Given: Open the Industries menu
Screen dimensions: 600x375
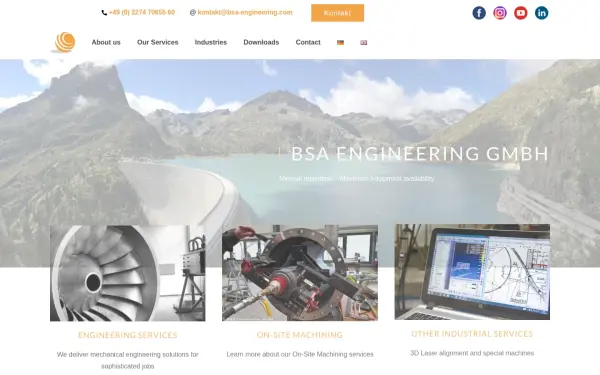Looking at the screenshot, I should click(211, 42).
